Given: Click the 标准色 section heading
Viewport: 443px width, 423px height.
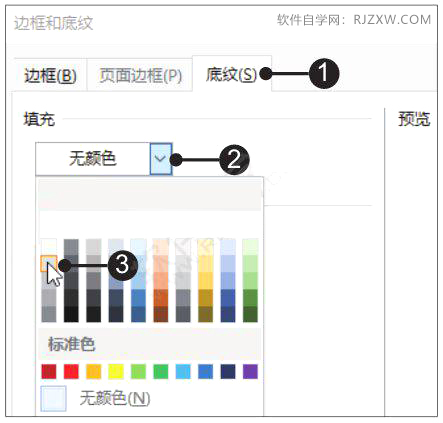Looking at the screenshot, I should click(72, 344).
